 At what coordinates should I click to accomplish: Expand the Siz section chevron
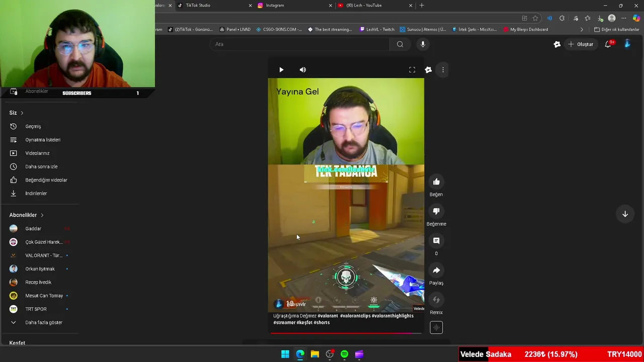tap(22, 113)
